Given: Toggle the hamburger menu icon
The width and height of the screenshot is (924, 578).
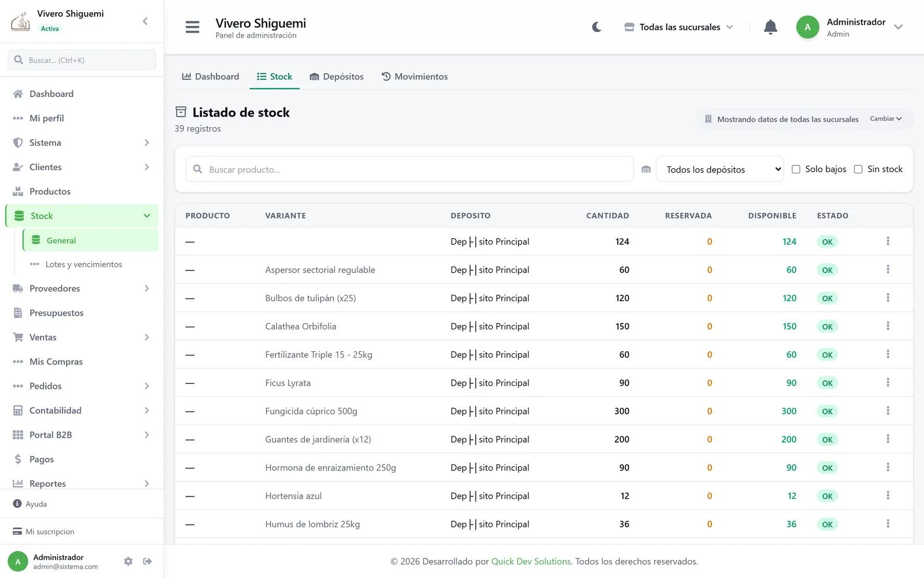Looking at the screenshot, I should (192, 27).
